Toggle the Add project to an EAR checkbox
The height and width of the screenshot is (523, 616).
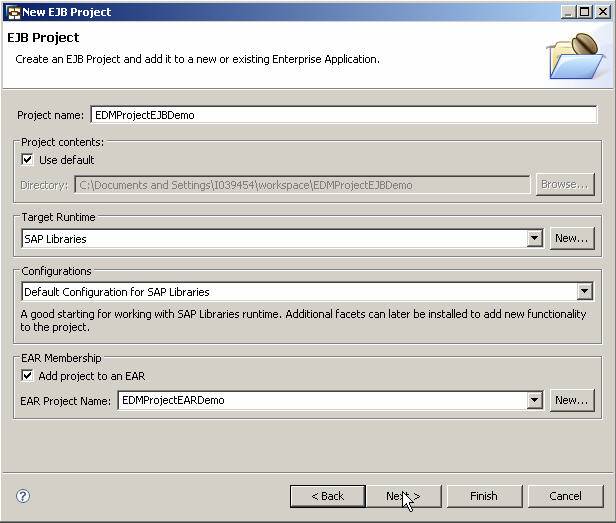pos(27,376)
